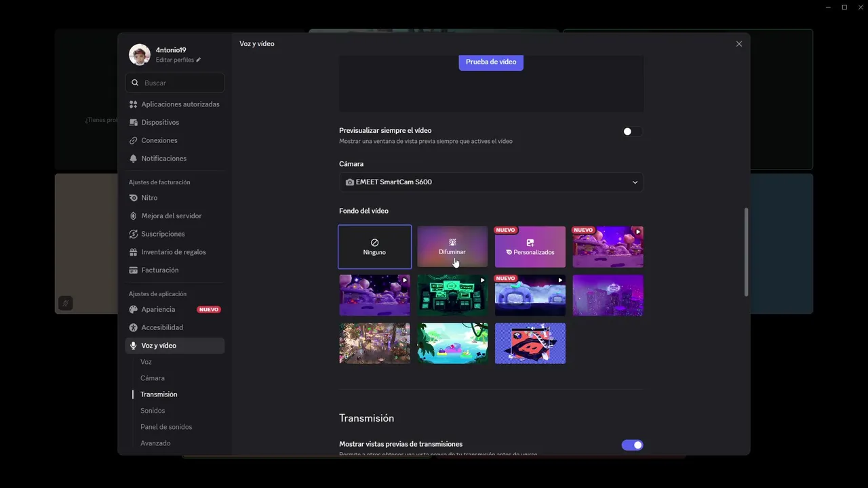Minimize the Discord window

[x=829, y=7]
